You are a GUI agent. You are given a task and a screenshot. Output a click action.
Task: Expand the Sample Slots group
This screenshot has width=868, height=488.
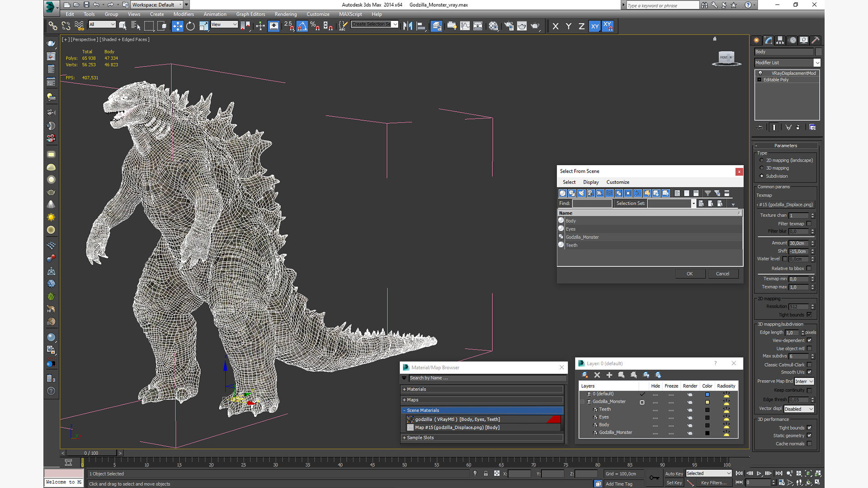click(482, 438)
